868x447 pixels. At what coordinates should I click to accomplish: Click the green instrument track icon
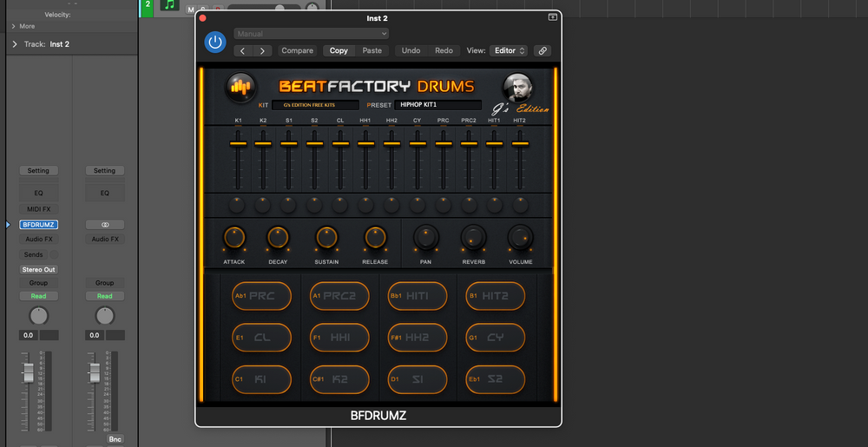point(169,5)
